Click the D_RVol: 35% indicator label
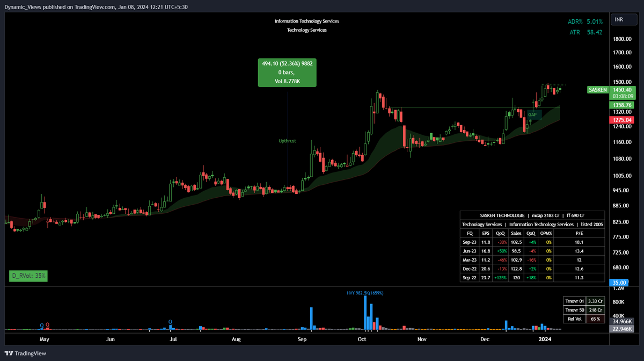 29,276
